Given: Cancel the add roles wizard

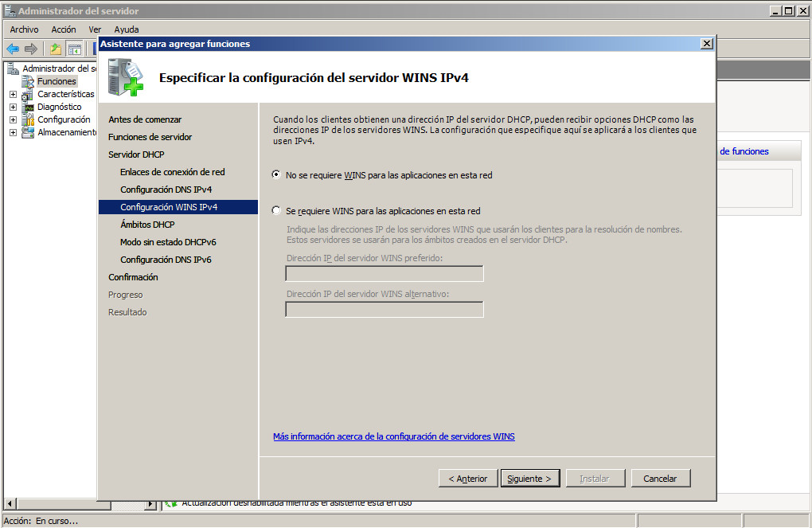Looking at the screenshot, I should coord(660,479).
